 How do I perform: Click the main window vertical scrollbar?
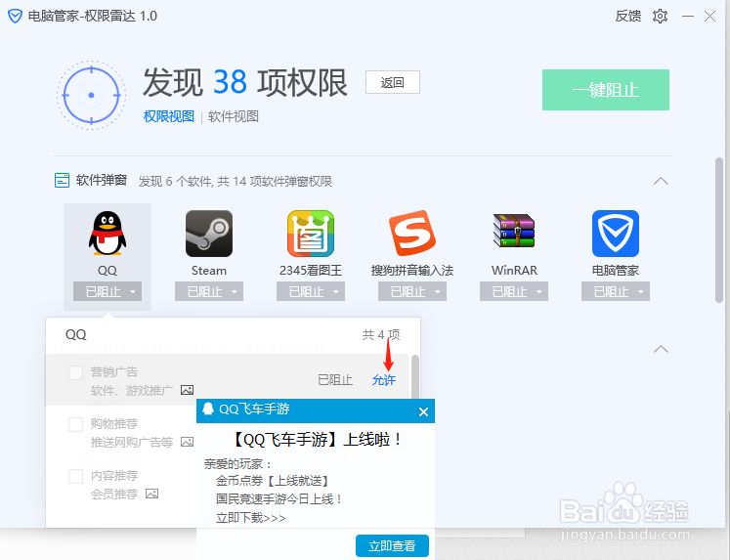click(719, 231)
